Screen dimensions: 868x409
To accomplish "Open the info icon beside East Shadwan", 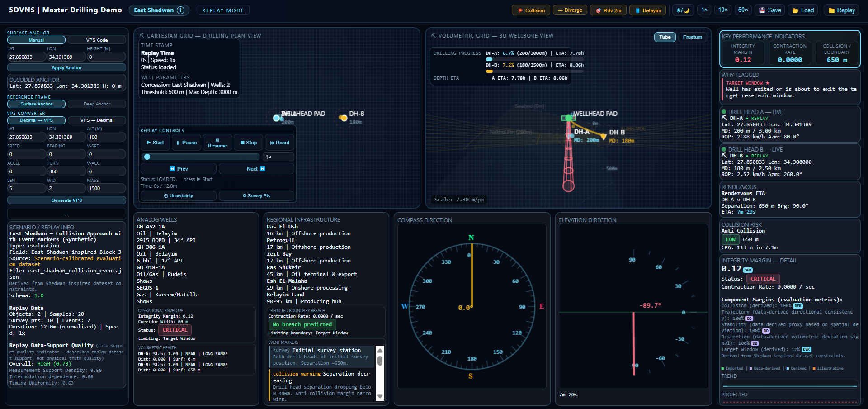I will [x=180, y=10].
